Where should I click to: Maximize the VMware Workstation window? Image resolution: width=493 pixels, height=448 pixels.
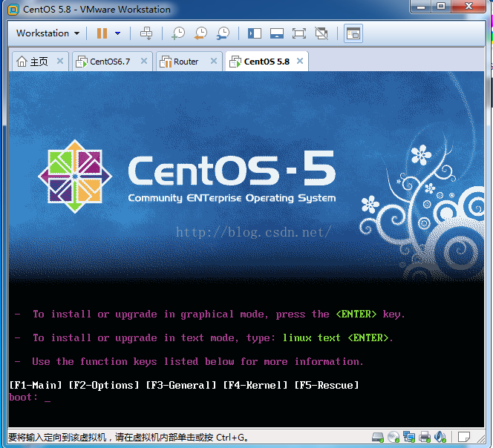(x=441, y=6)
